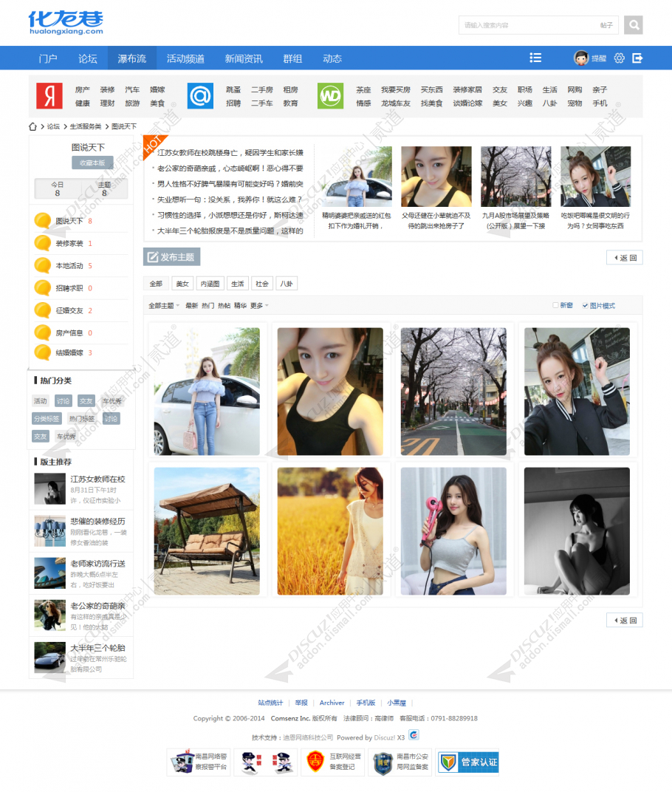Viewport: 672px width, 792px height.
Task: Click the blue @ category icon
Action: pyautogui.click(x=200, y=96)
